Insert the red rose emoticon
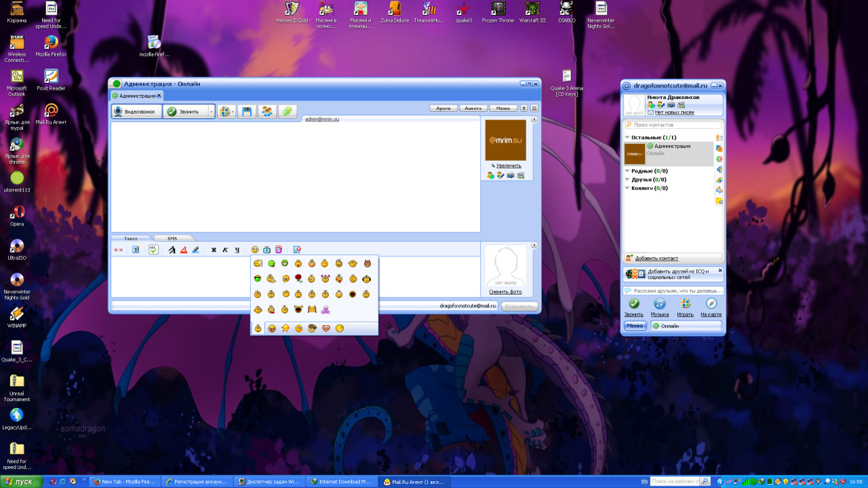Viewport: 868px width, 488px height. 298,278
